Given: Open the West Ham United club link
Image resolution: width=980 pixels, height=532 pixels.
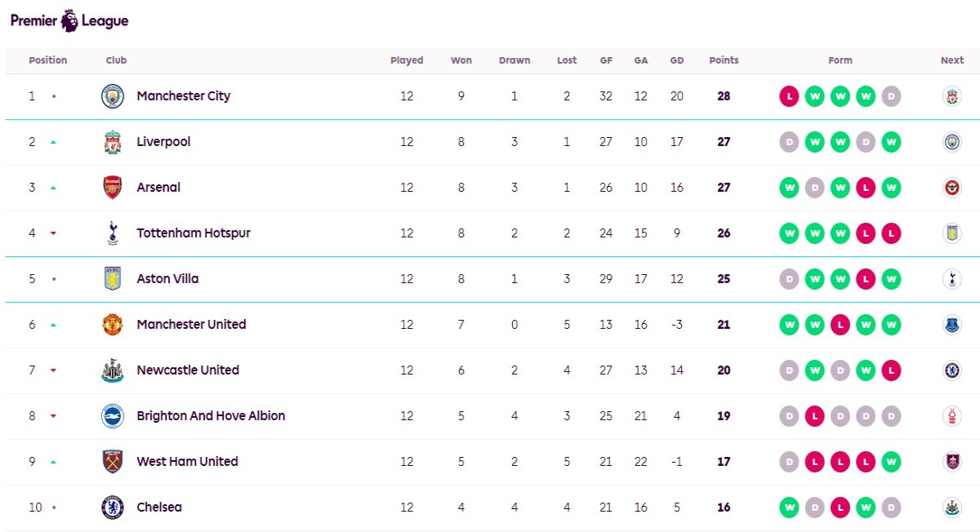Looking at the screenshot, I should coord(187,462).
